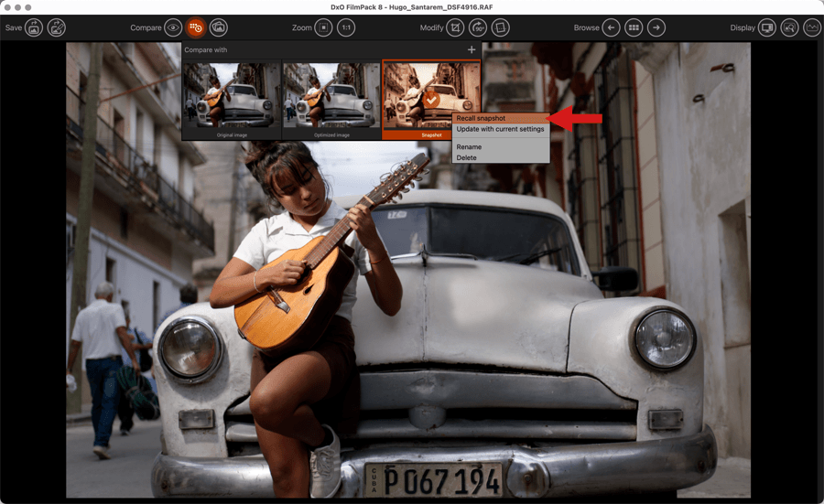Toggle the side-by-side compare view icon
This screenshot has width=824, height=504.
point(219,27)
